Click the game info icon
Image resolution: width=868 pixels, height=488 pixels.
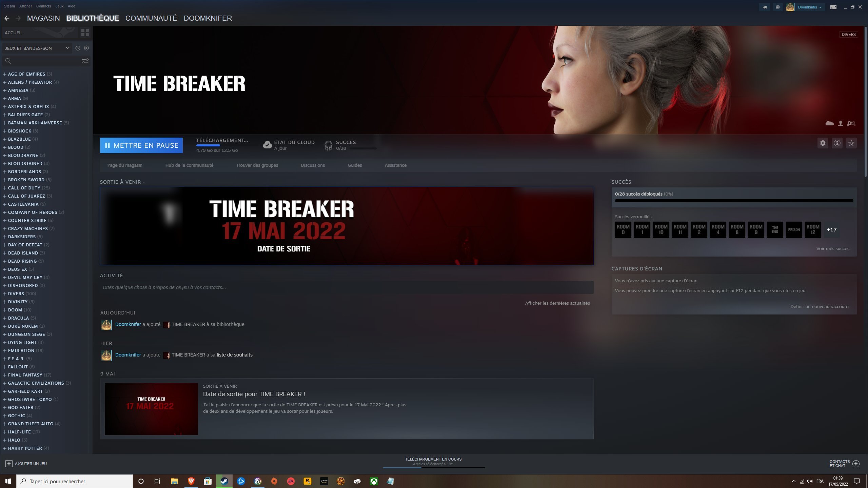click(x=837, y=143)
